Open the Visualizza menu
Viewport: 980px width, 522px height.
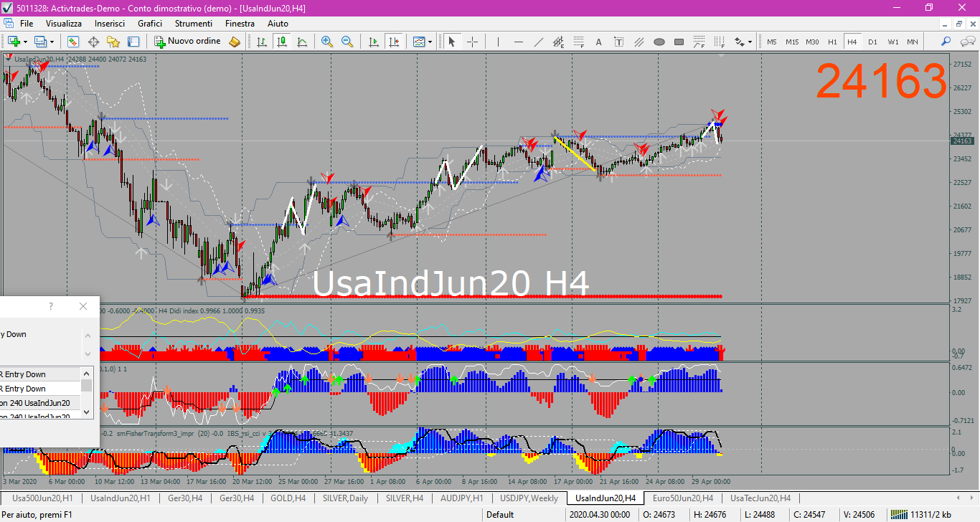[x=64, y=24]
